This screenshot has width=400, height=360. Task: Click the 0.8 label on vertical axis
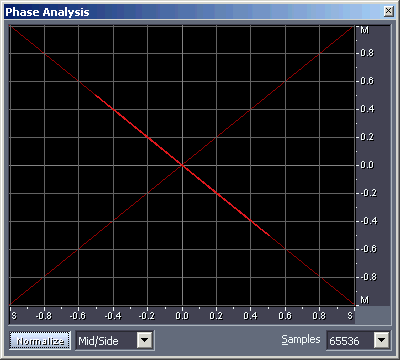point(367,53)
